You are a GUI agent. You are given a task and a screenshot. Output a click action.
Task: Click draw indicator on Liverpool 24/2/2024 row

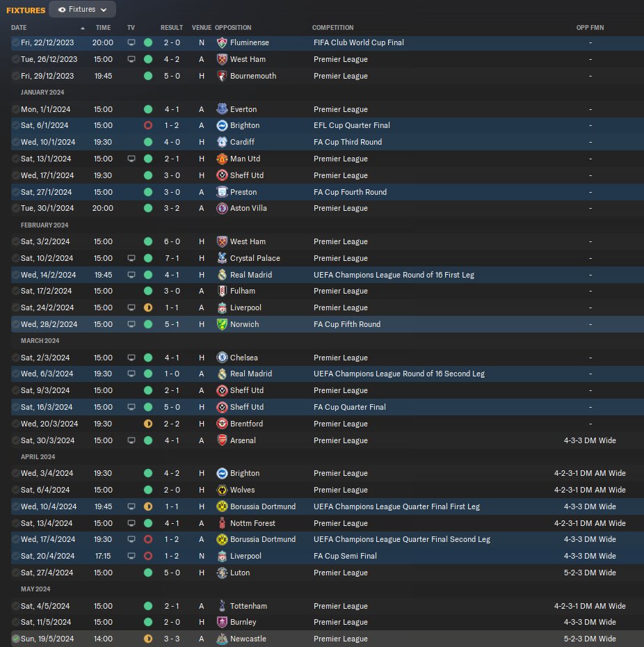(148, 307)
